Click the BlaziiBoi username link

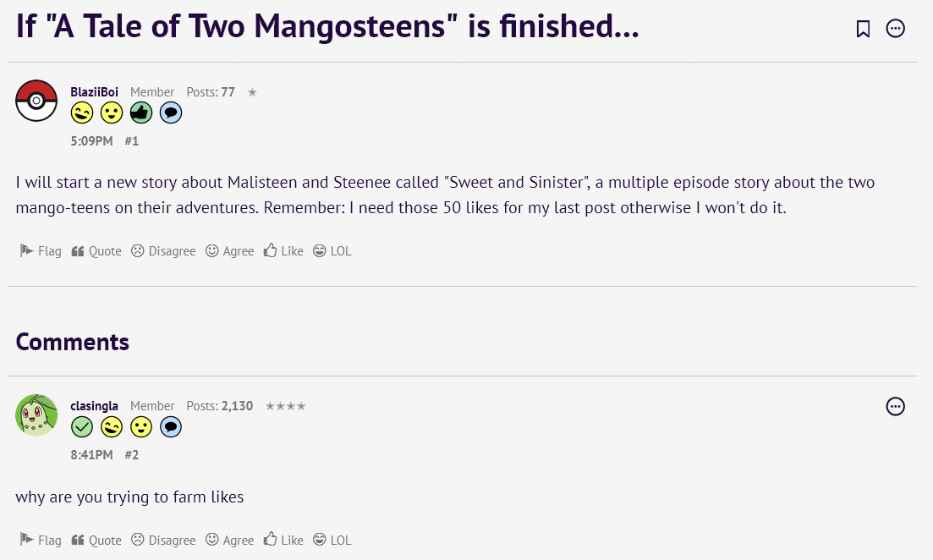(94, 92)
